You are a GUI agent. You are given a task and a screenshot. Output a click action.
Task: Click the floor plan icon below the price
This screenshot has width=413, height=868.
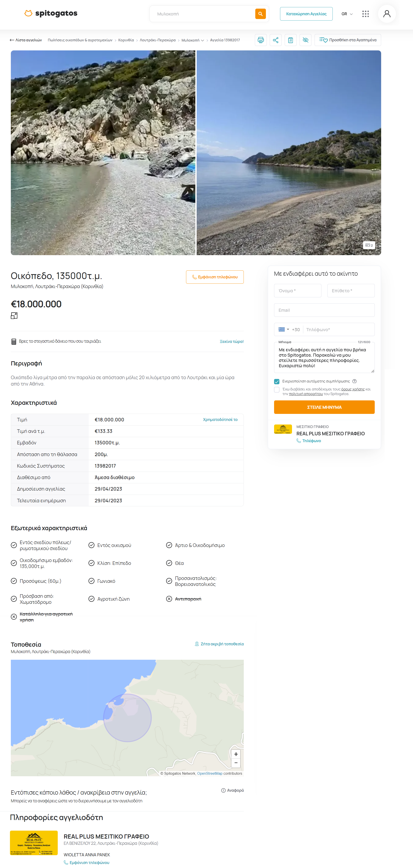pos(14,316)
